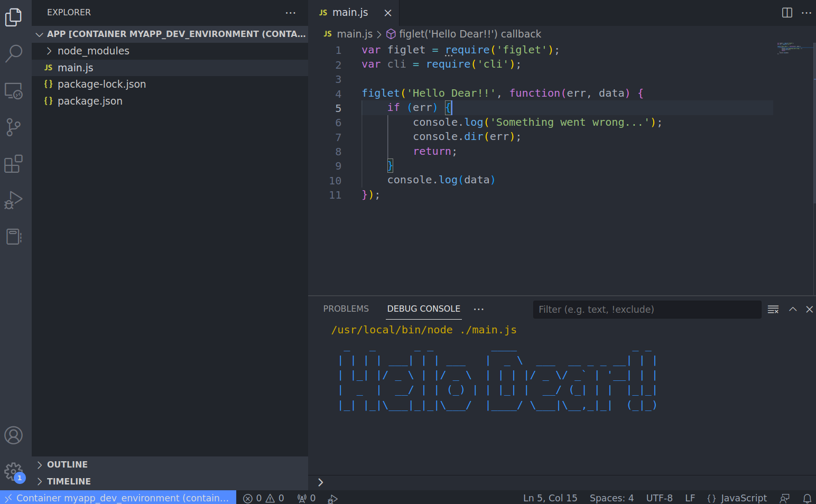Click Ln 5, Col 15 cursor position
Image resolution: width=816 pixels, height=504 pixels.
point(550,498)
